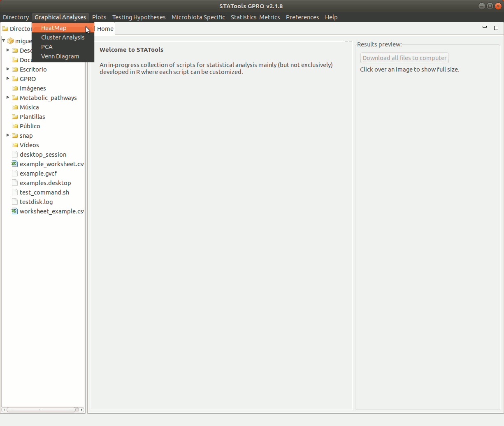Click the directory tree horizontal scrollbar
The image size is (504, 426).
click(41, 410)
